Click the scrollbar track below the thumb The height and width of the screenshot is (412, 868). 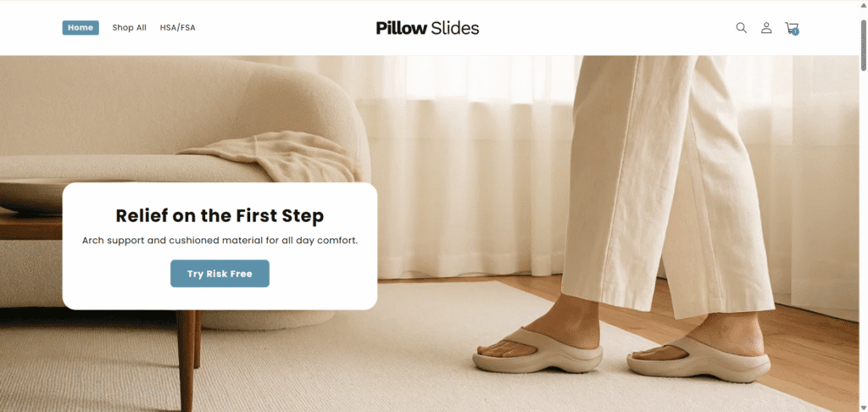tap(864, 238)
